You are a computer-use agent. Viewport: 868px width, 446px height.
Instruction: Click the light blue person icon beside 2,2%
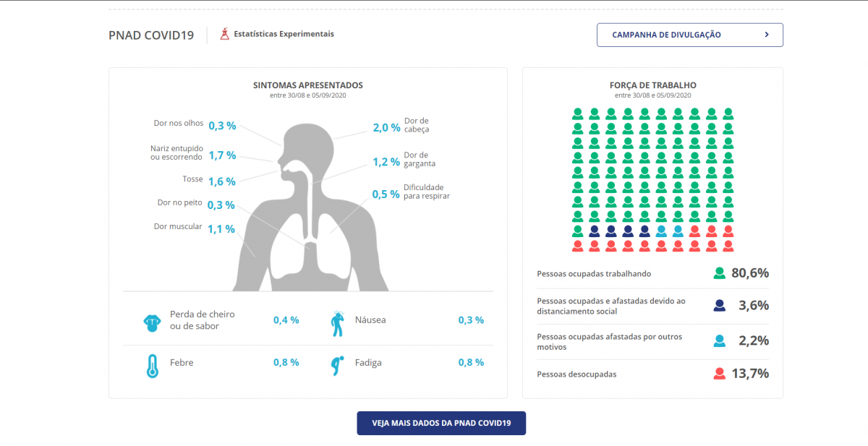(719, 340)
